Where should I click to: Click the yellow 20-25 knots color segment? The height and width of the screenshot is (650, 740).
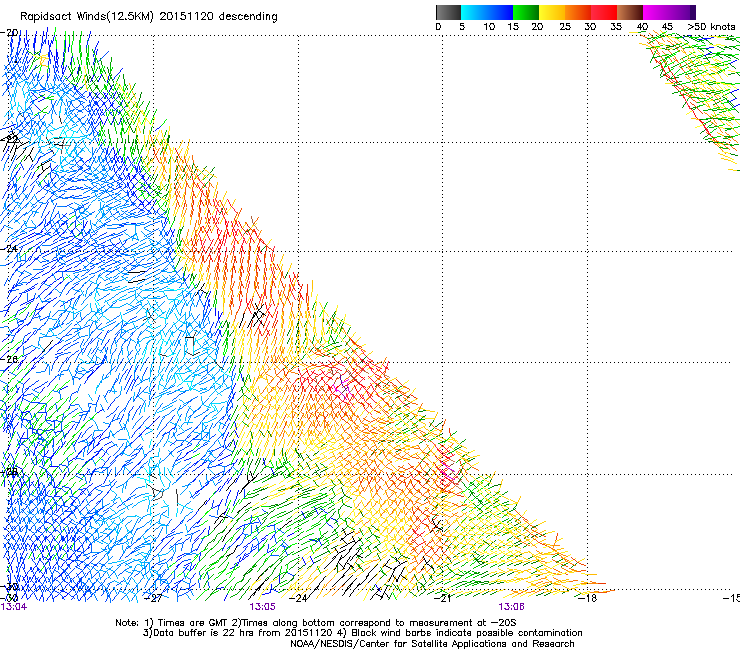point(552,12)
